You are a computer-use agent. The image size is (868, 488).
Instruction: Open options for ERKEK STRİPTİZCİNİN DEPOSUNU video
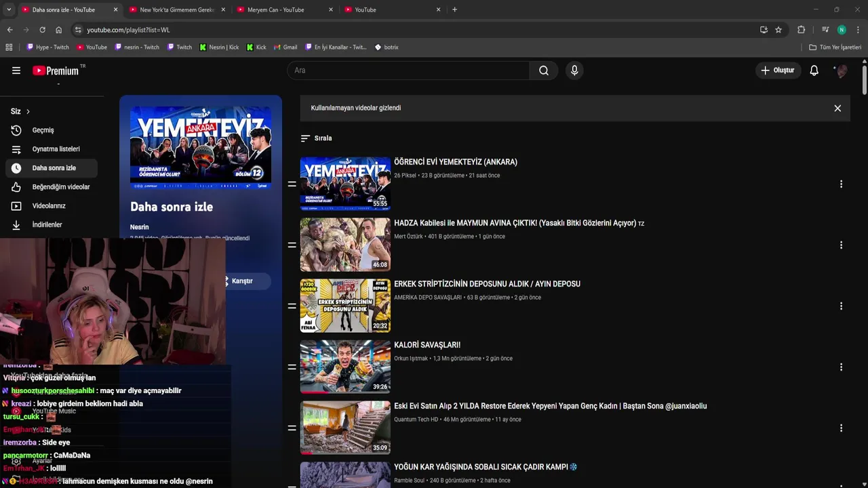click(841, 306)
